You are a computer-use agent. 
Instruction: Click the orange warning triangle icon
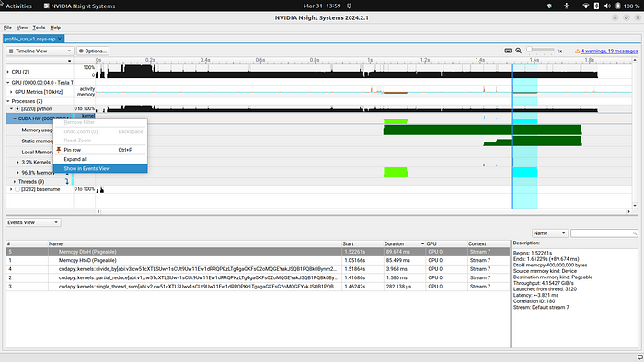tap(577, 51)
